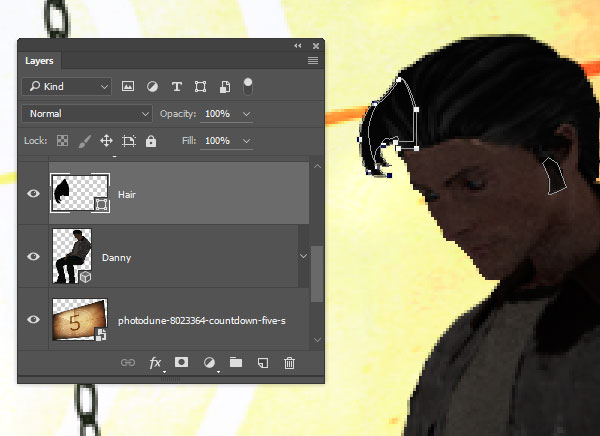Lock all padlock icon

pos(151,141)
